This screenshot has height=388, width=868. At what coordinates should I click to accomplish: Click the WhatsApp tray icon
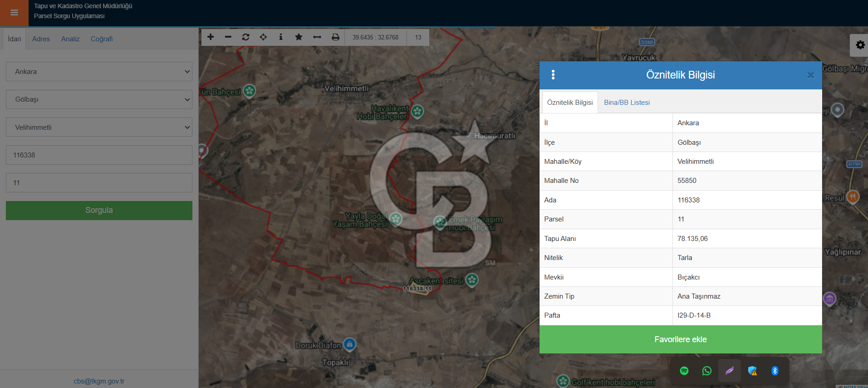click(x=707, y=371)
